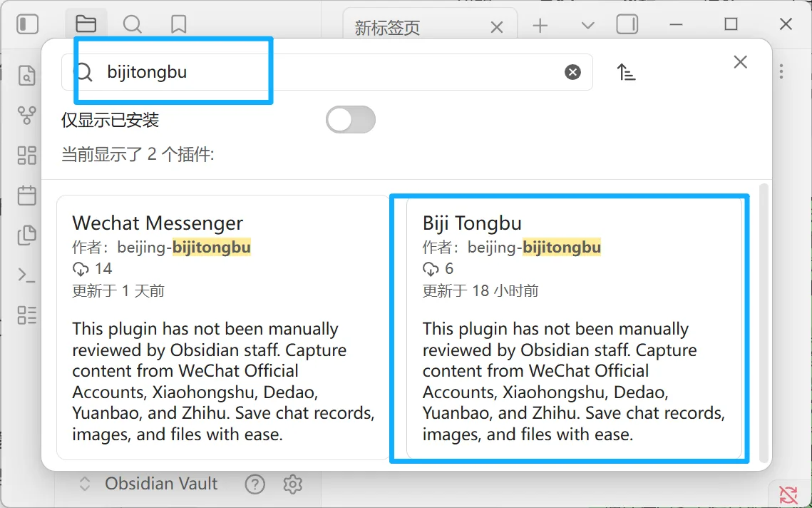Image resolution: width=812 pixels, height=508 pixels.
Task: Open quick switcher ribbon icon
Action: tap(27, 76)
